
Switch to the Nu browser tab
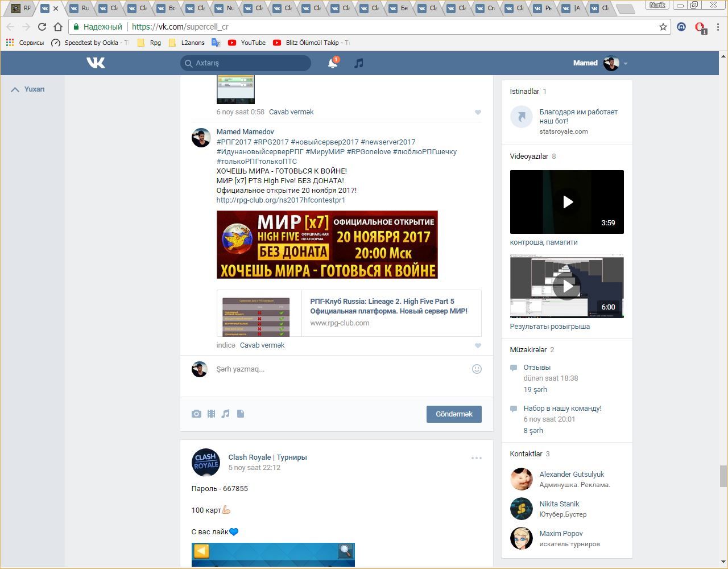pyautogui.click(x=224, y=9)
